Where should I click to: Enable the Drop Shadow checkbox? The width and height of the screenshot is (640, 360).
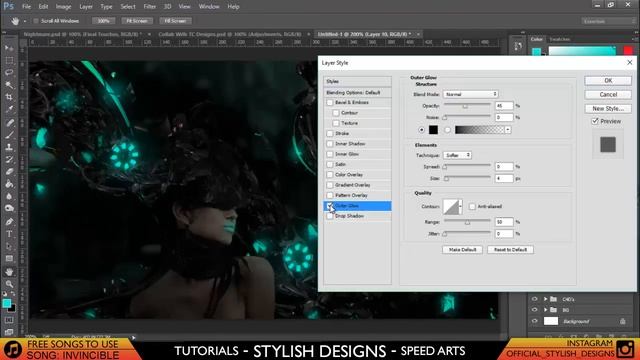point(330,216)
